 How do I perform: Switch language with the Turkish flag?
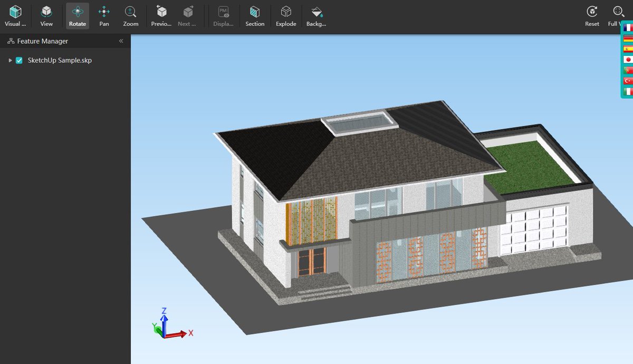(x=628, y=81)
